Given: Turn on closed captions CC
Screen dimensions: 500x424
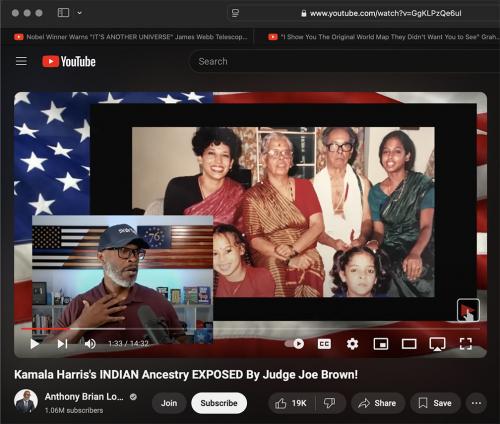Looking at the screenshot, I should click(324, 344).
